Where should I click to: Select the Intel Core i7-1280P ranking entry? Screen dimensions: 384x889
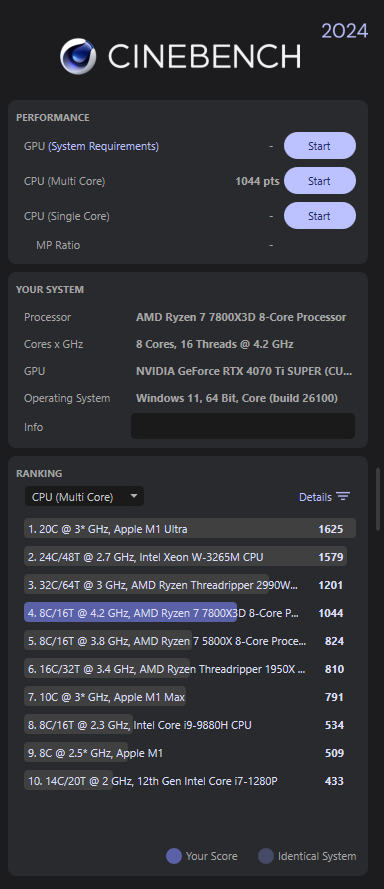[190, 781]
